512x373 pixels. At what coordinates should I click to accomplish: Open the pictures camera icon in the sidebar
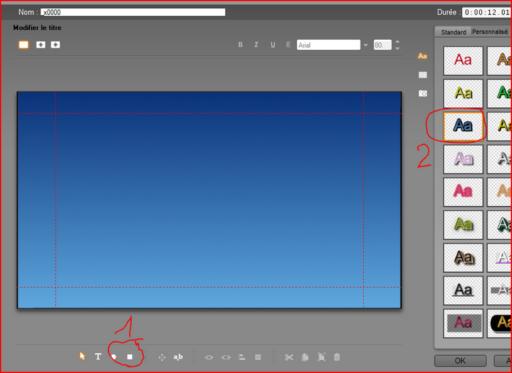423,93
